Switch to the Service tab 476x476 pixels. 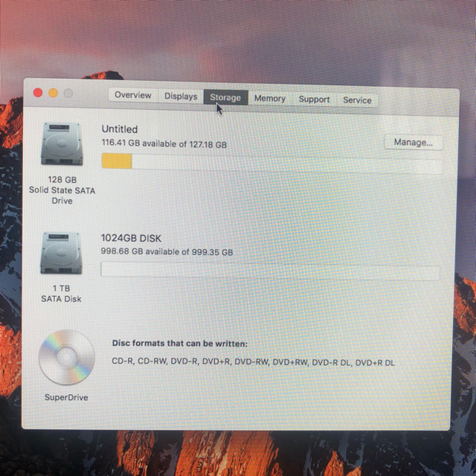click(357, 100)
